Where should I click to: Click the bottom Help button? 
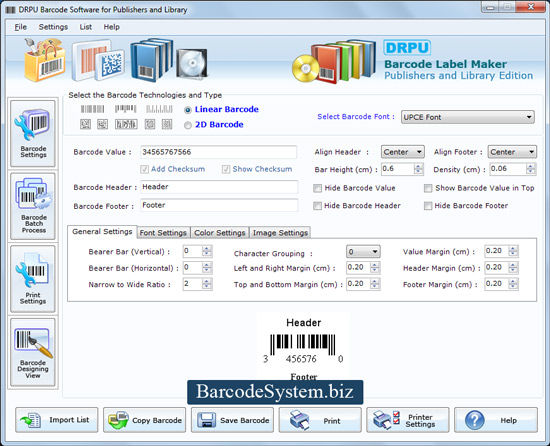pyautogui.click(x=496, y=420)
